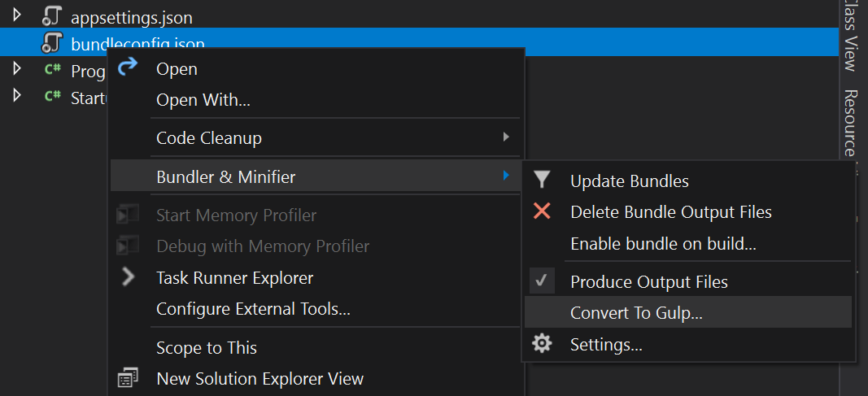
Task: Open the Code Cleanup submenu arrow
Action: [506, 137]
